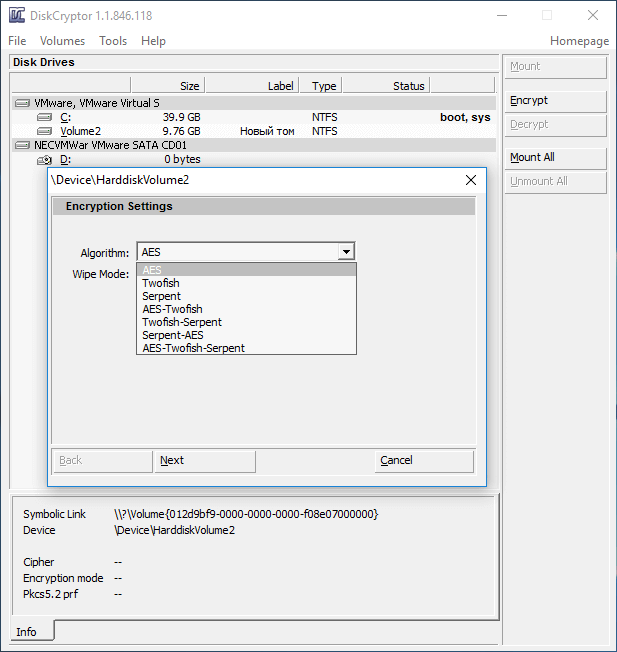The image size is (617, 652).
Task: Select the Volume2 row
Action: point(254,131)
